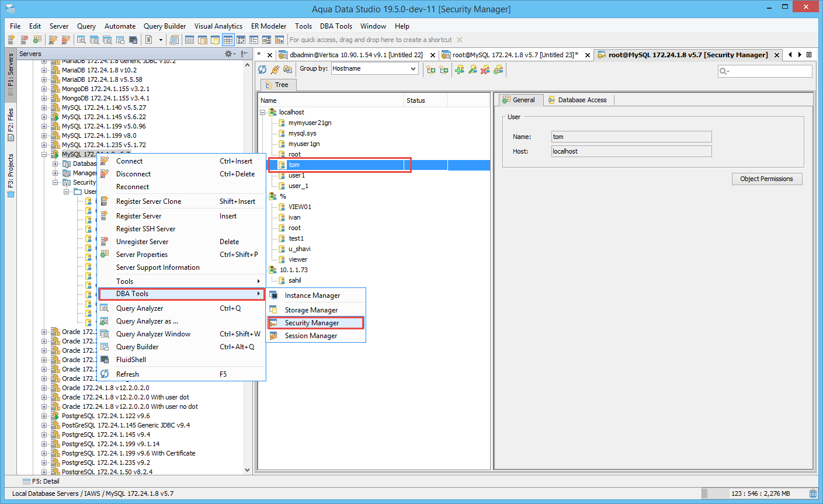Click the Server Properties toolbar icon
The image size is (823, 504).
click(x=37, y=40)
